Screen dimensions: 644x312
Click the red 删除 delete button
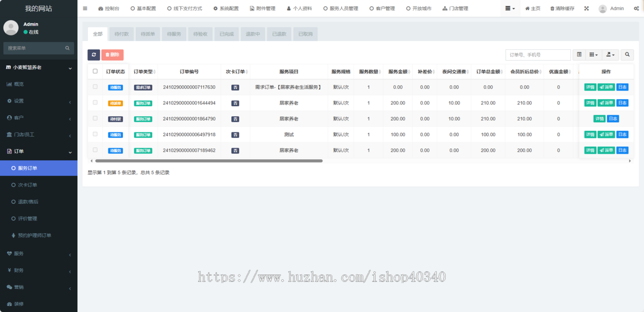pyautogui.click(x=112, y=55)
